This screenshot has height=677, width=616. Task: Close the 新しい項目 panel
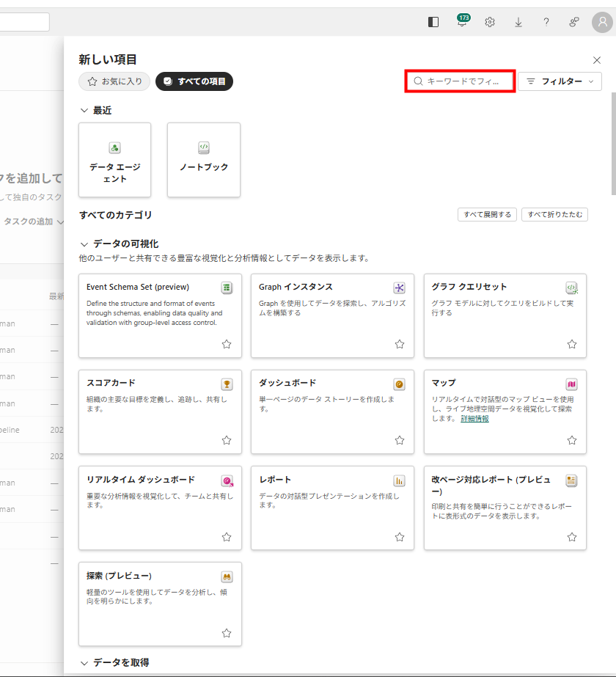click(597, 60)
